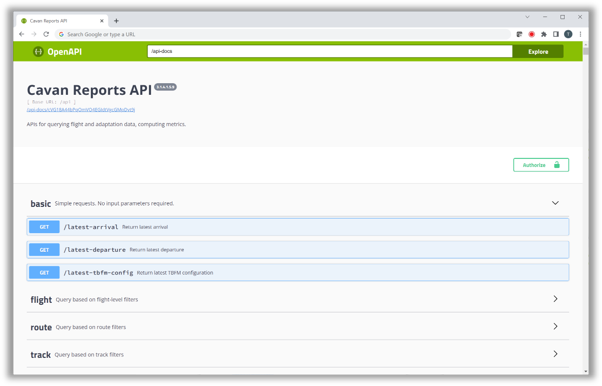Expand the GET /latest-arrival endpoint
Image resolution: width=602 pixels, height=386 pixels.
pyautogui.click(x=298, y=227)
